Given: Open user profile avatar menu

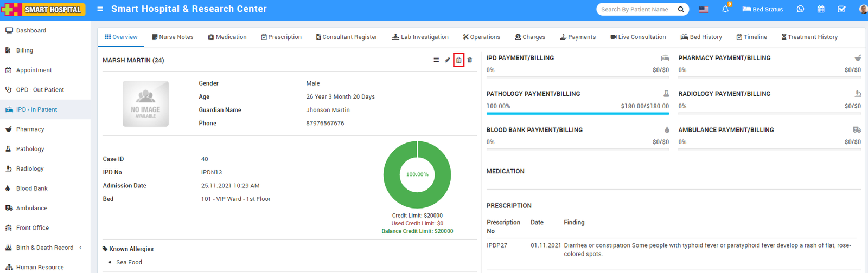Looking at the screenshot, I should tap(863, 9).
